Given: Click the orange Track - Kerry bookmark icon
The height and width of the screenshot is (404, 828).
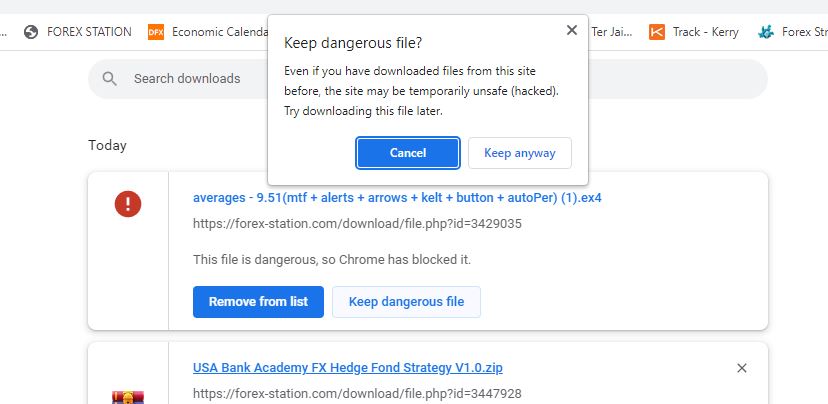Looking at the screenshot, I should point(657,32).
